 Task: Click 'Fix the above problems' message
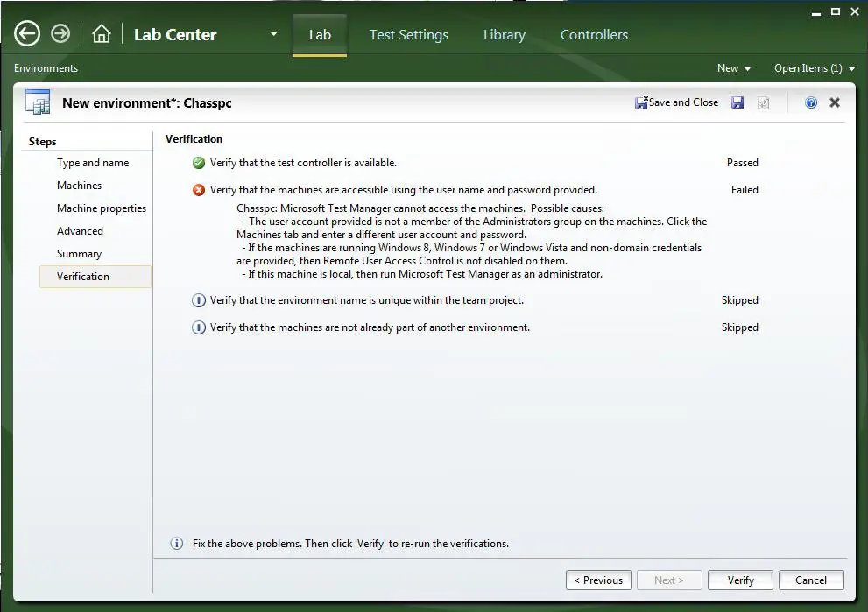350,544
